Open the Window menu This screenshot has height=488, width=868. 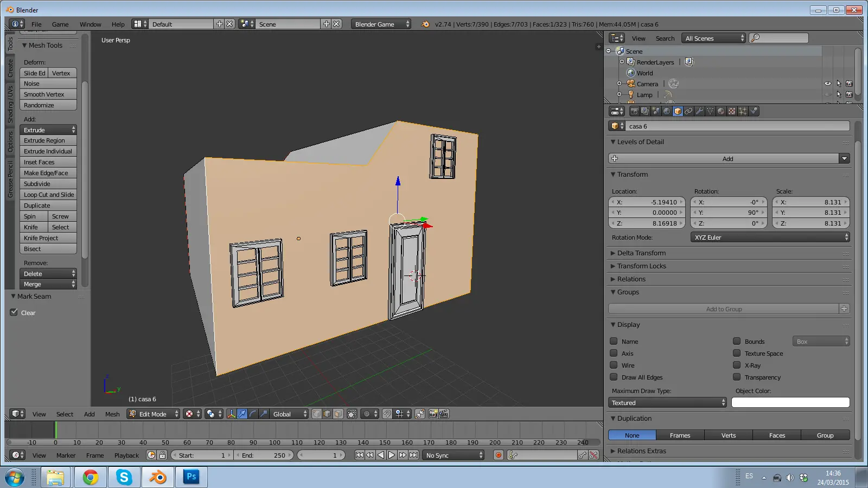point(90,24)
